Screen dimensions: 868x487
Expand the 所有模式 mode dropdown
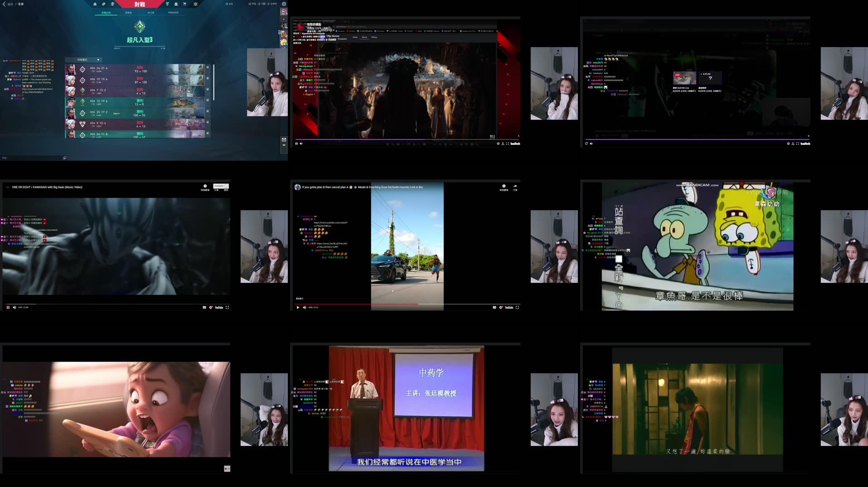[x=84, y=60]
